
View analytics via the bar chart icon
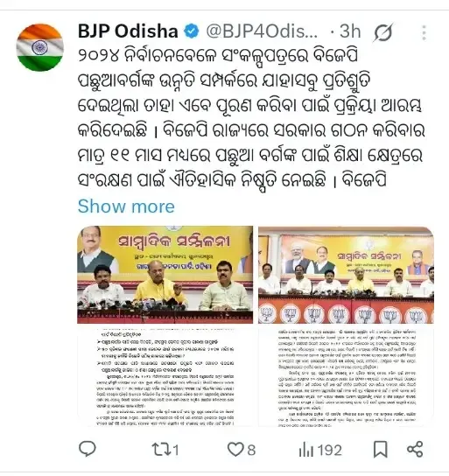click(x=305, y=449)
